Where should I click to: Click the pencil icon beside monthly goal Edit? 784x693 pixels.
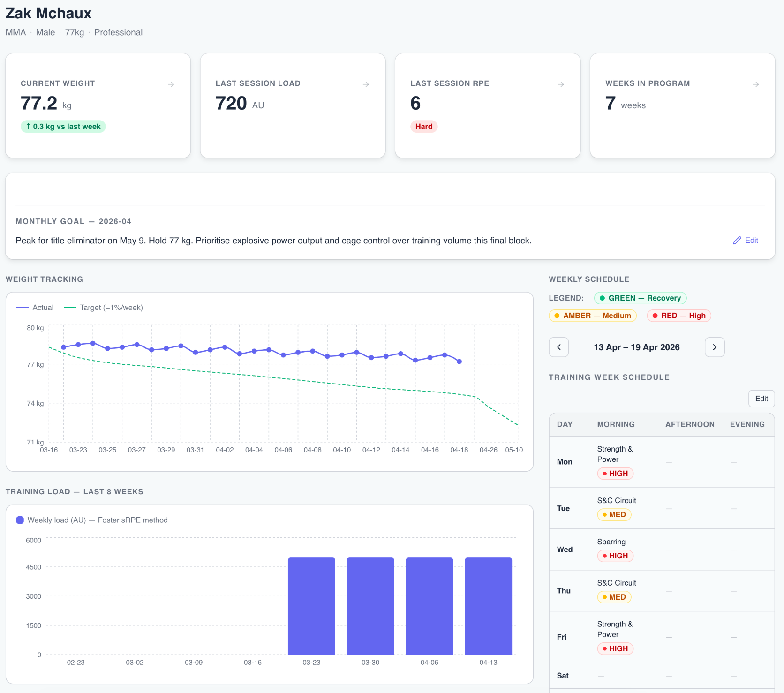tap(737, 241)
